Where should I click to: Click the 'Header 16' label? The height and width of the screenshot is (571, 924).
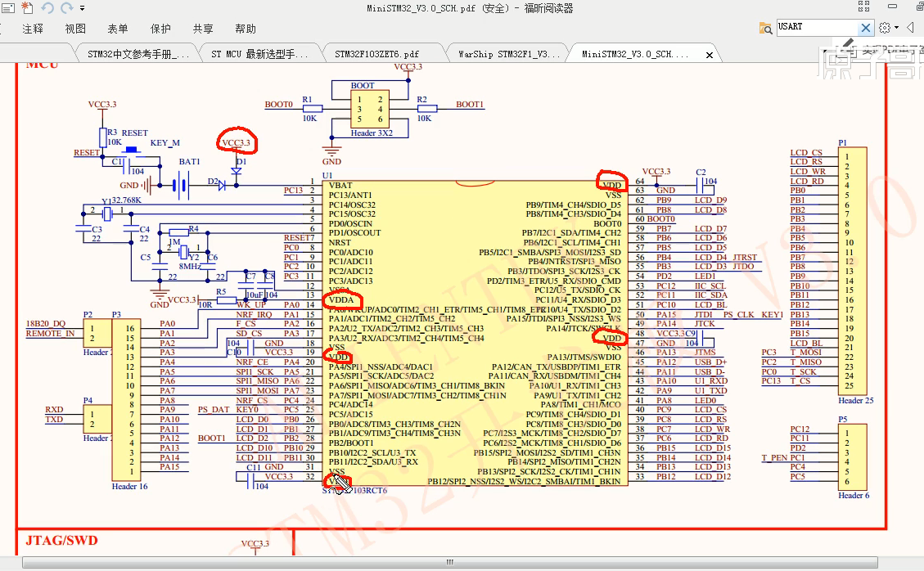[129, 487]
